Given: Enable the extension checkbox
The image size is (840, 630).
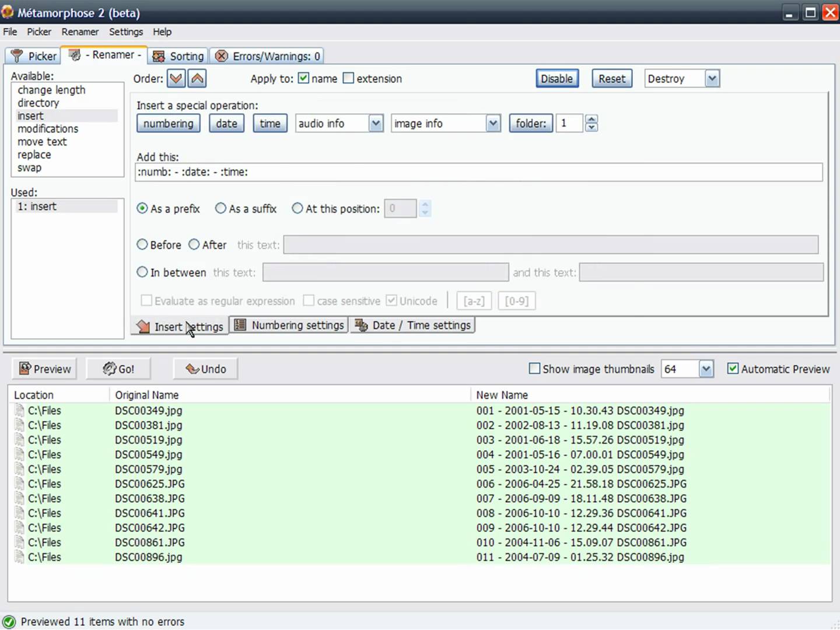Looking at the screenshot, I should pyautogui.click(x=348, y=78).
